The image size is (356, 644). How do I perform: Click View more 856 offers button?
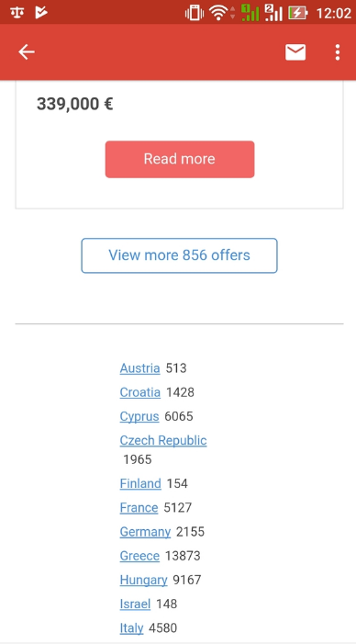point(179,255)
